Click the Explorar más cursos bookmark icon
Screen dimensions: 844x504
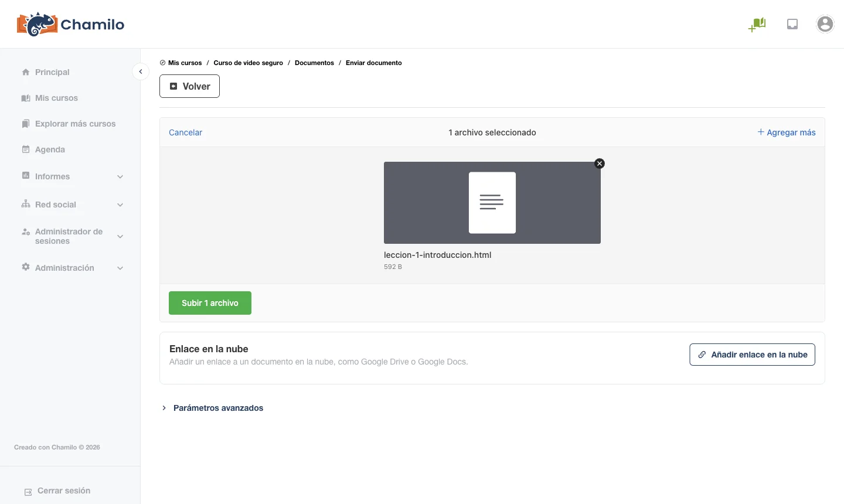(x=26, y=124)
